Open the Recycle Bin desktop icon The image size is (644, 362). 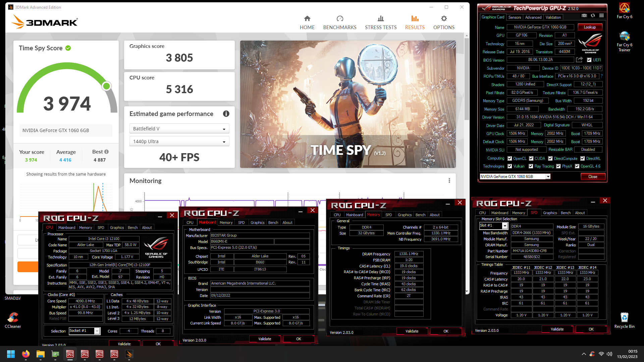(x=624, y=320)
